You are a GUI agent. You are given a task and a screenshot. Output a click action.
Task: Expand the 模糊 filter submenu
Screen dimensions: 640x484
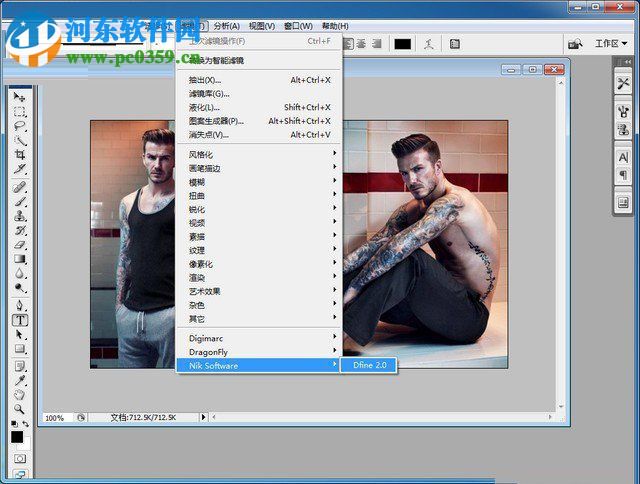tap(259, 182)
